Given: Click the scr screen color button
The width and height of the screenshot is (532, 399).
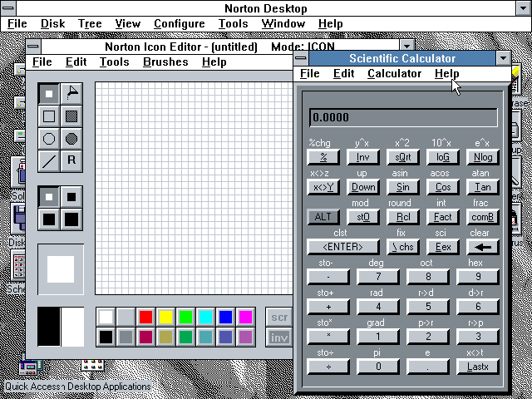Looking at the screenshot, I should point(279,318).
